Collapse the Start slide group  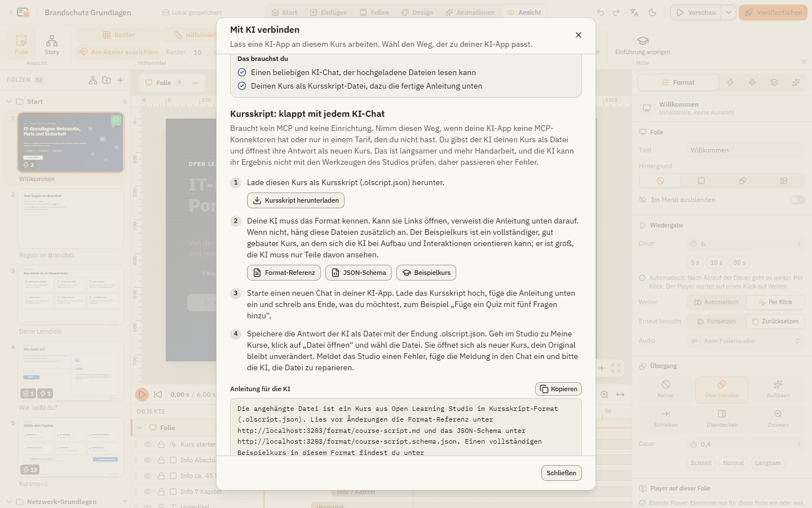pyautogui.click(x=9, y=102)
